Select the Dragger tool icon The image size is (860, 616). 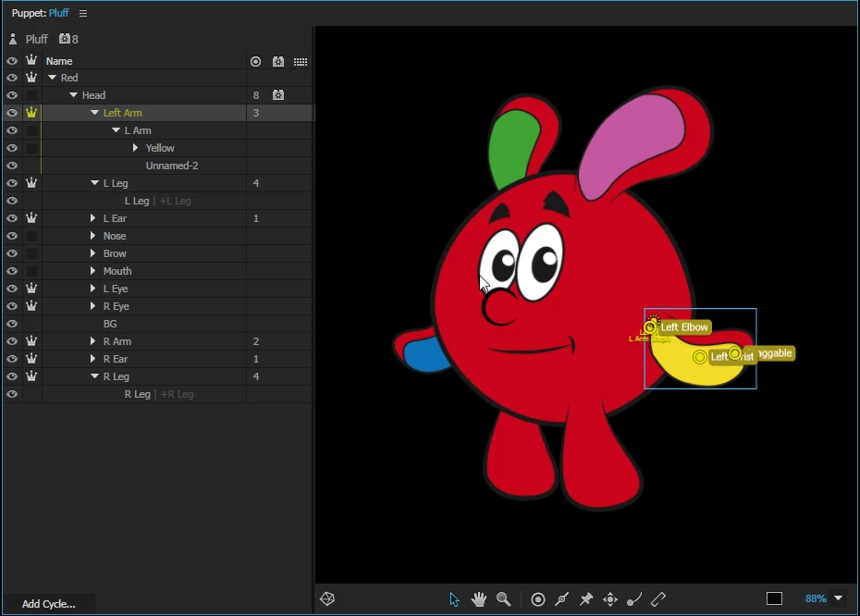pos(610,599)
